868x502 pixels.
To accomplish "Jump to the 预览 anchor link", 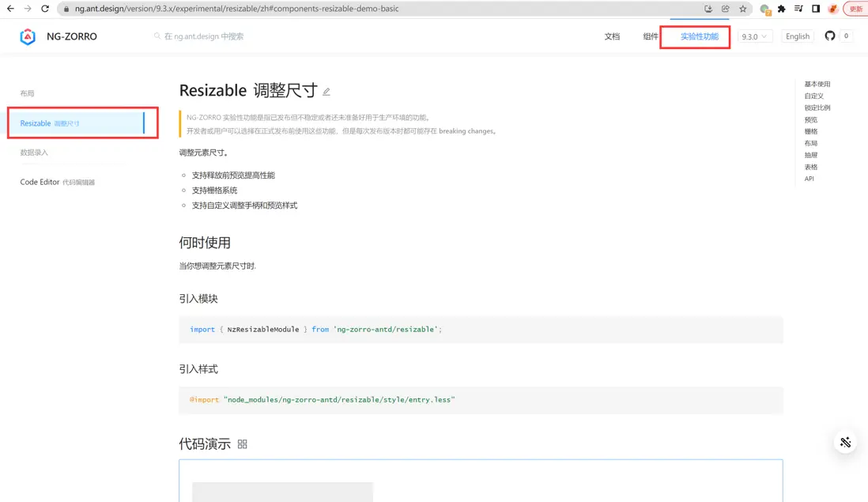I will tap(810, 119).
